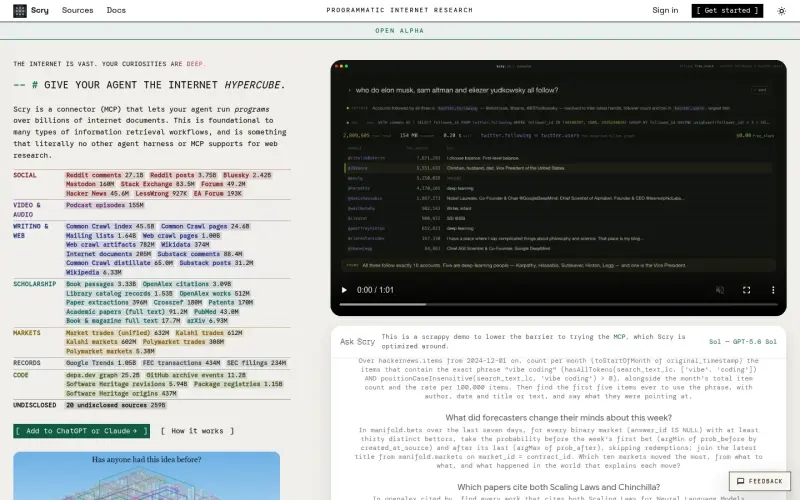The height and width of the screenshot is (500, 800).
Task: Click the Podcast episodes 155M tag
Action: [105, 205]
